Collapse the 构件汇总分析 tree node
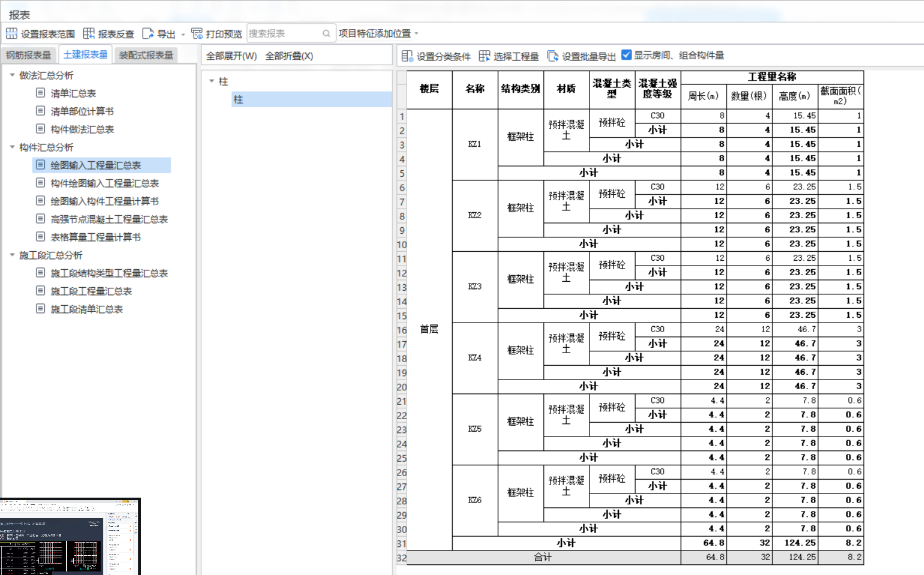Image resolution: width=924 pixels, height=575 pixels. (12, 147)
